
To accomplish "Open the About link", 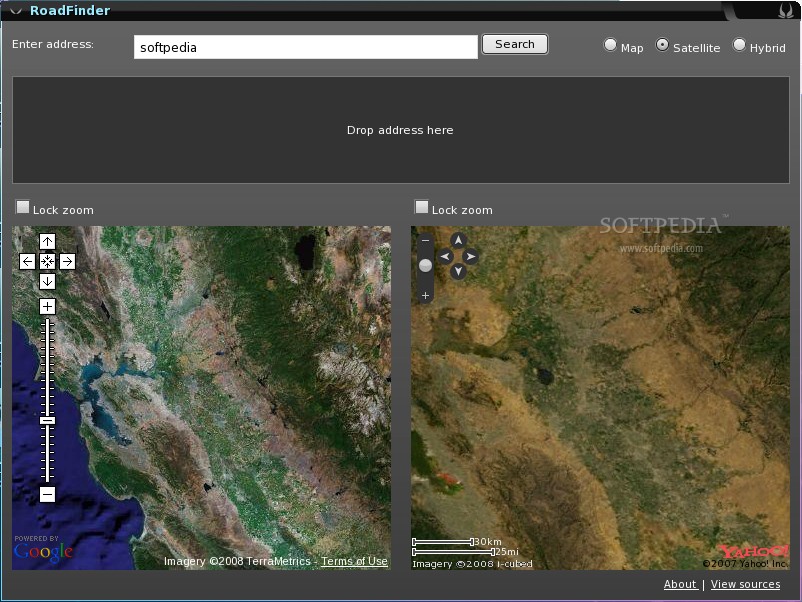I will (x=680, y=584).
